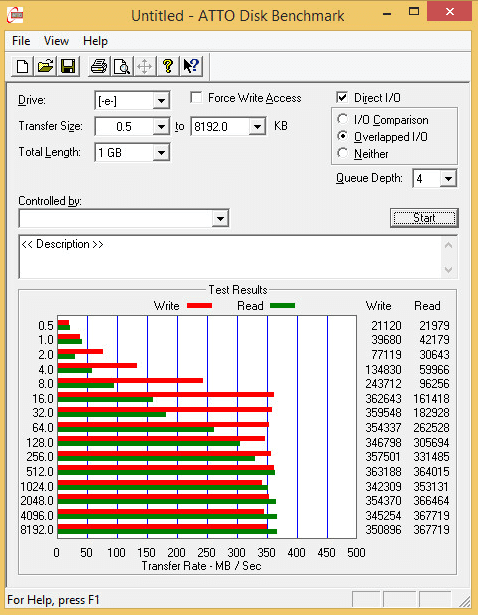Uncheck the Direct I/O checkbox
This screenshot has height=615, width=478.
342,97
